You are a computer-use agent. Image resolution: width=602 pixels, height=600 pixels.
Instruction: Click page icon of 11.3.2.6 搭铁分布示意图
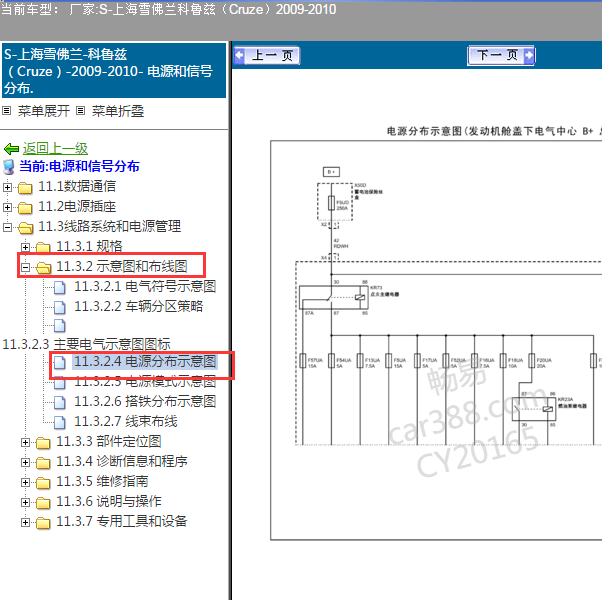(x=60, y=402)
